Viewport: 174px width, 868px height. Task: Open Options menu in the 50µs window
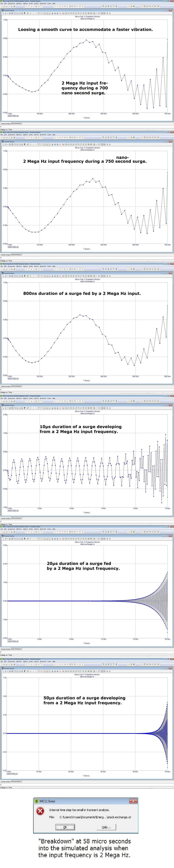(x=26, y=661)
